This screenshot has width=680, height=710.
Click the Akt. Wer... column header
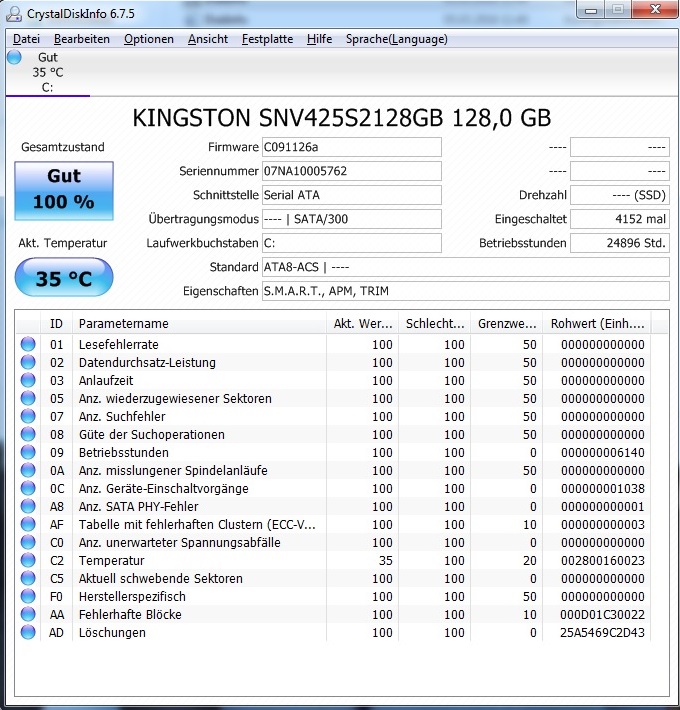[x=363, y=324]
